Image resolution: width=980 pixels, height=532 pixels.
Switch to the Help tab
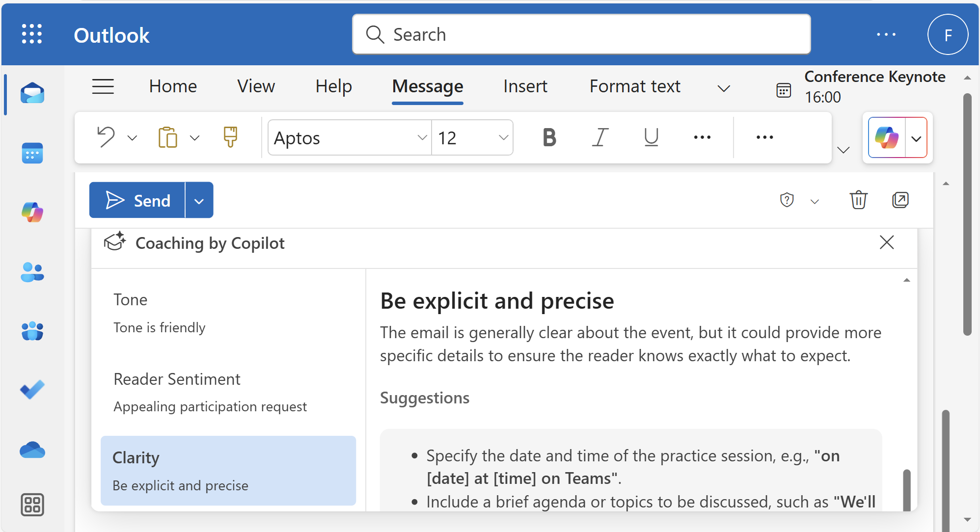coord(333,86)
